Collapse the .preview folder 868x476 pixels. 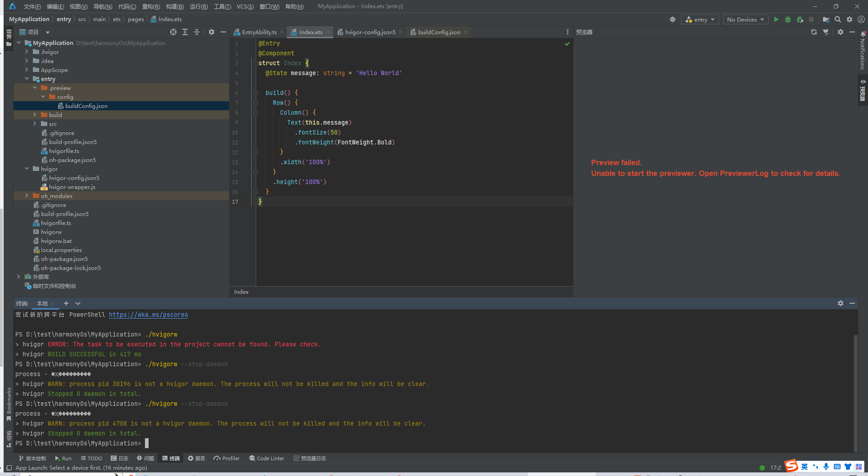click(x=35, y=88)
